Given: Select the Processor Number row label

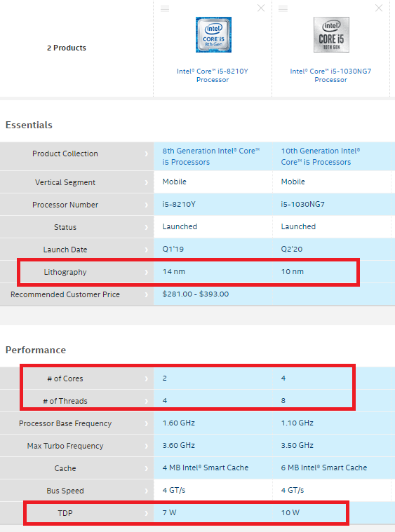Looking at the screenshot, I should (65, 205).
